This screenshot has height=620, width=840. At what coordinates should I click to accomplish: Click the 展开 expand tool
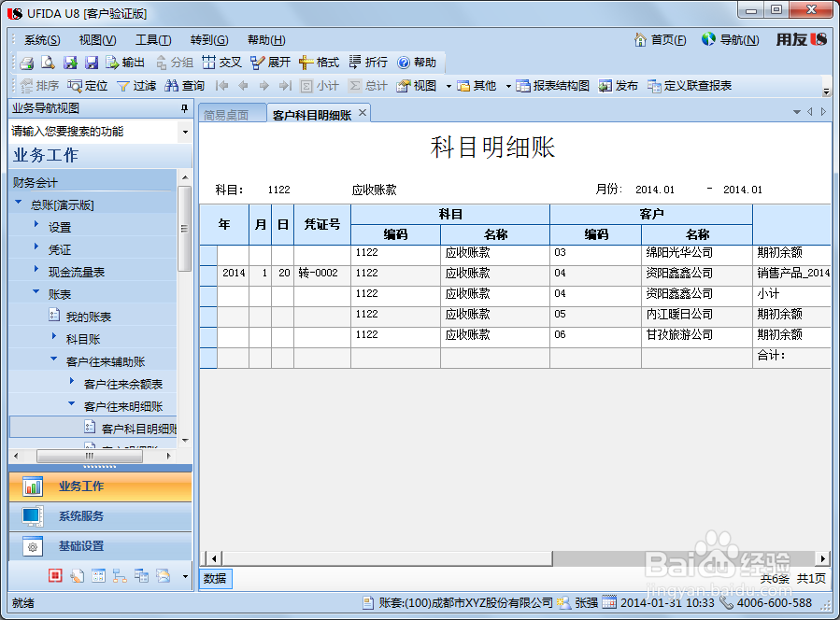(271, 63)
